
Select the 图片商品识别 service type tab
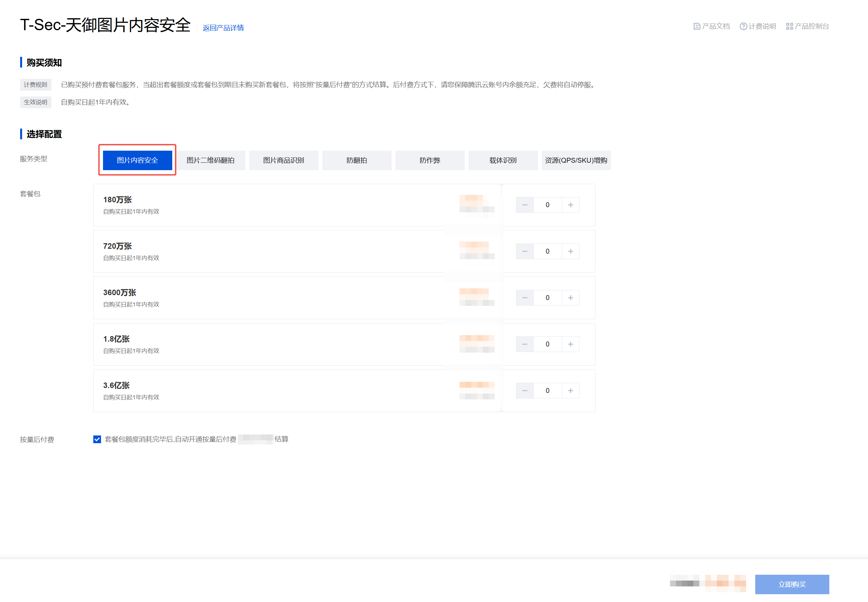[283, 160]
